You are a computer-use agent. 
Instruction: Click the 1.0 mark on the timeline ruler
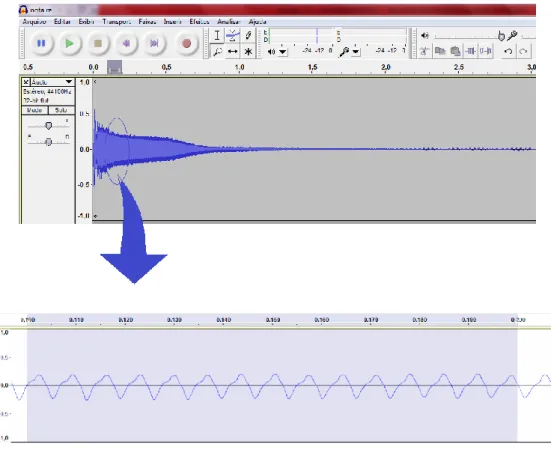tap(239, 67)
